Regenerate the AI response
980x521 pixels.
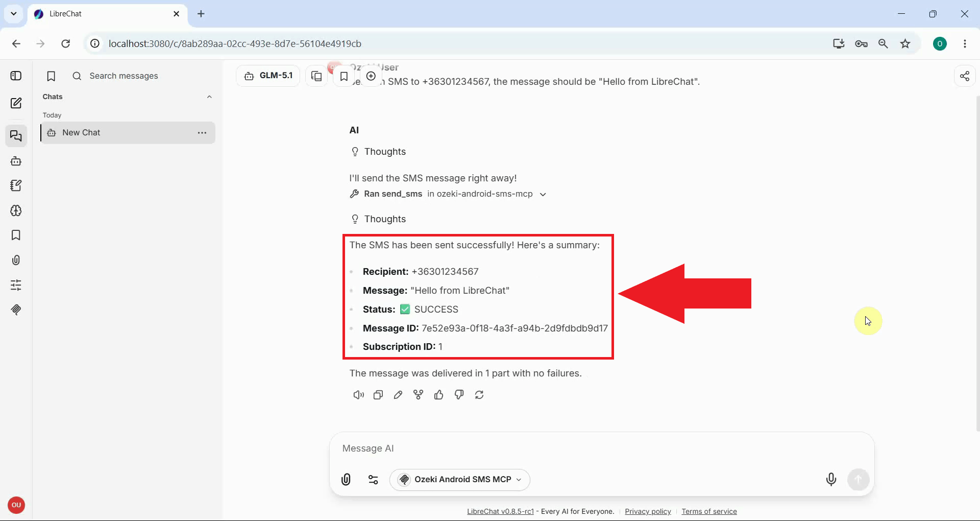[479, 395]
